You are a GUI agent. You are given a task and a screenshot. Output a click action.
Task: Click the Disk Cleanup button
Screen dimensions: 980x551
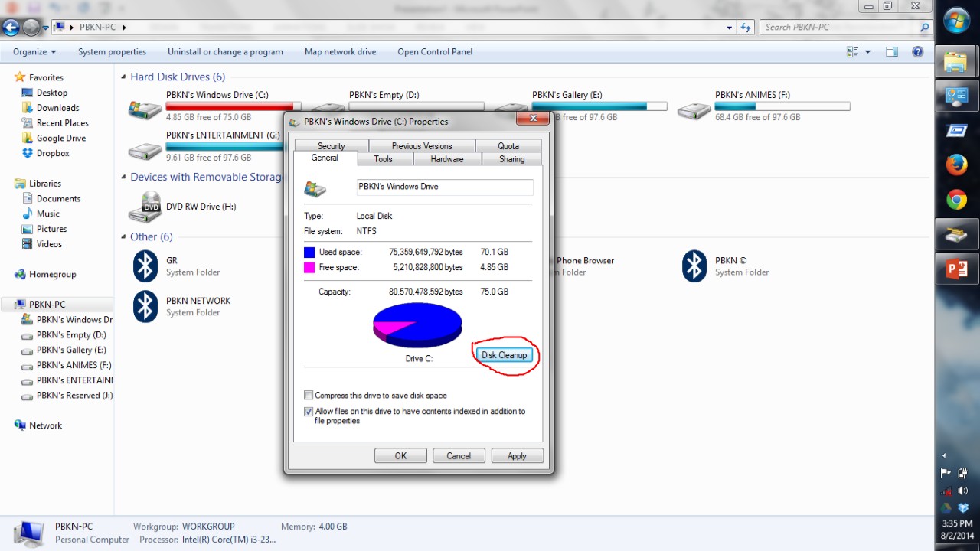click(504, 355)
